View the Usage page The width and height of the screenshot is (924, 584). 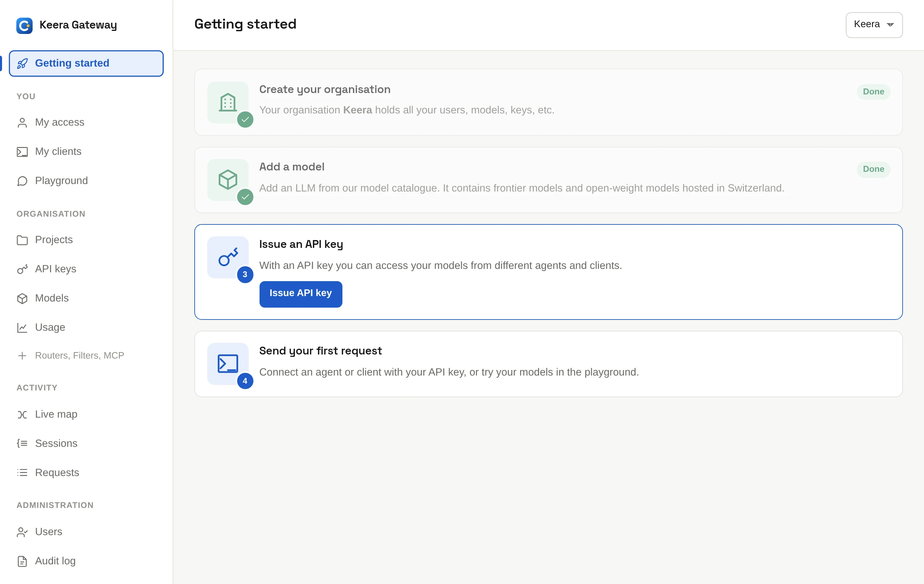click(x=86, y=327)
